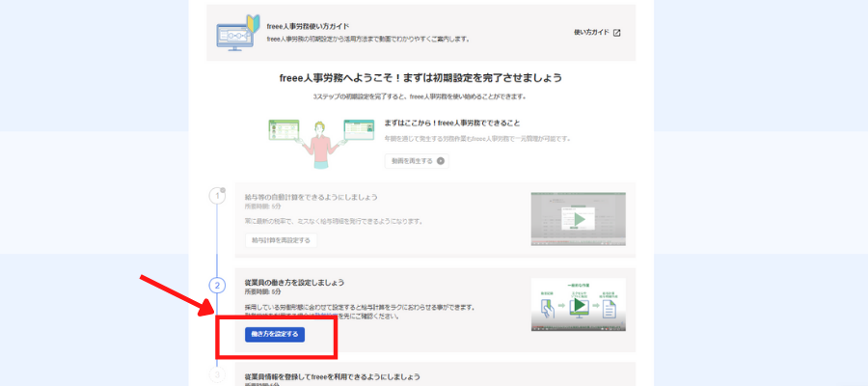This screenshot has height=386, width=868.
Task: Click the play icon in 動画を再生する
Action: 441,160
